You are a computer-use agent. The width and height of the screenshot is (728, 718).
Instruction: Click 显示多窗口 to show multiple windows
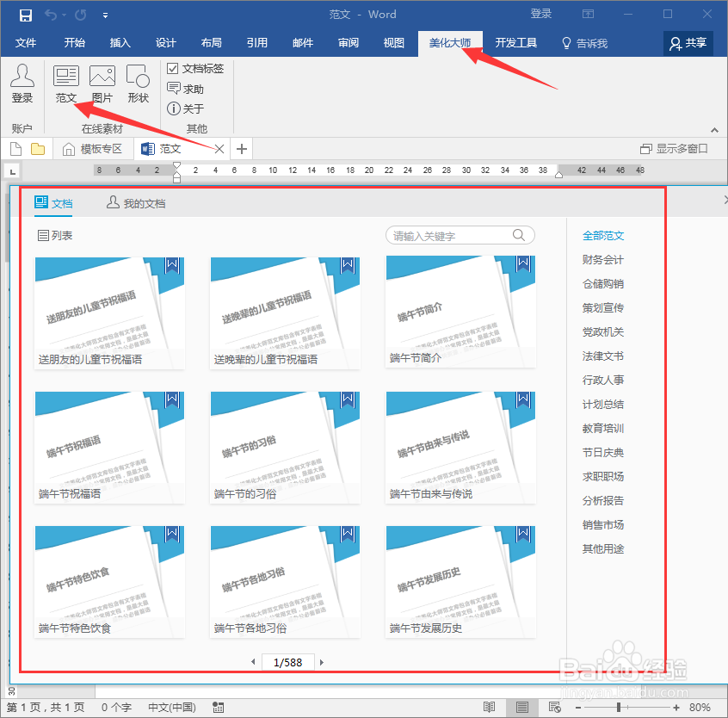(x=674, y=149)
